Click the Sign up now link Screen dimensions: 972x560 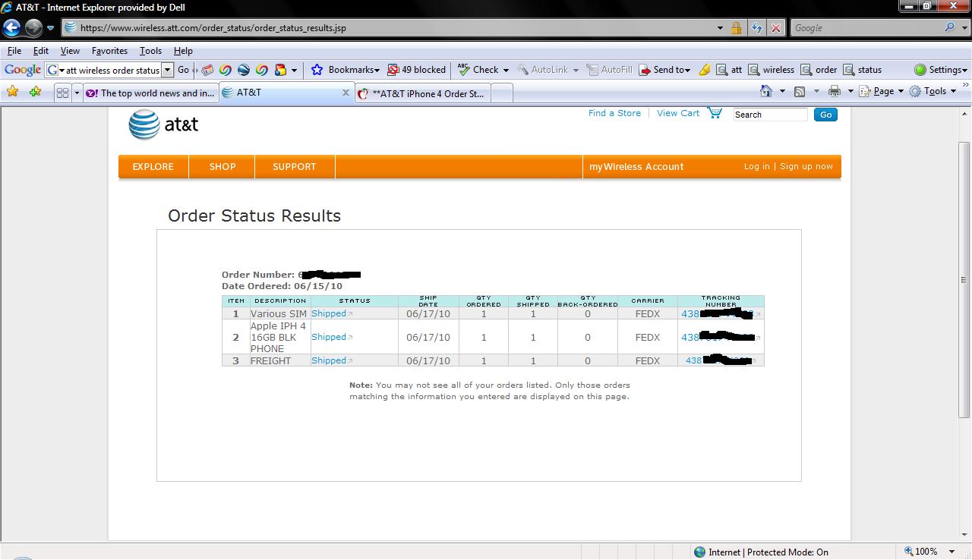coord(806,166)
